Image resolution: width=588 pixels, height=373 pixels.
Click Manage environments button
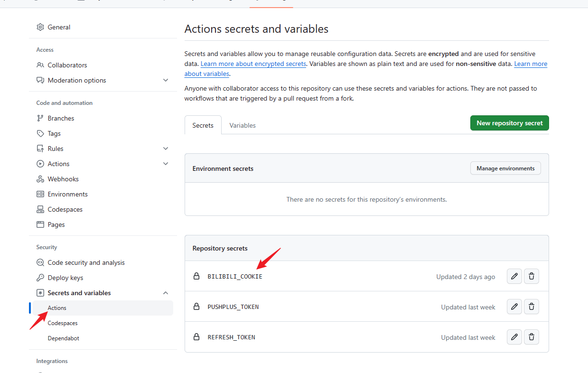tap(505, 168)
